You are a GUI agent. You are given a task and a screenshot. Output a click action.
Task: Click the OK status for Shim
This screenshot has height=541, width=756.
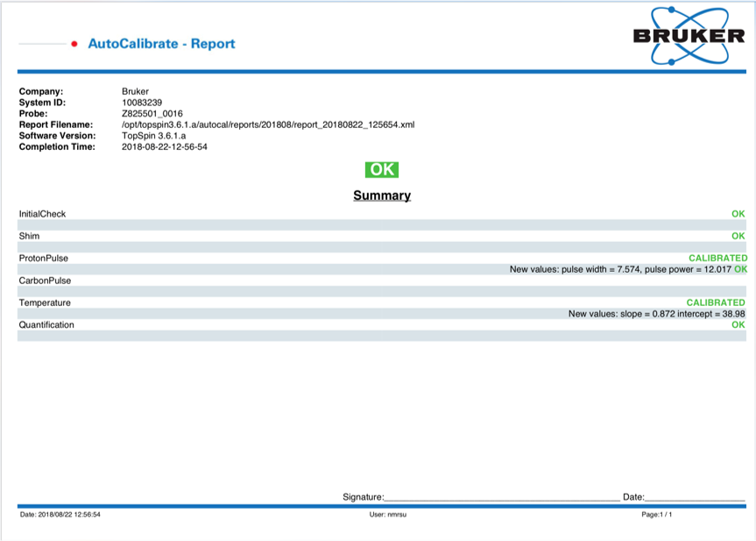(737, 236)
